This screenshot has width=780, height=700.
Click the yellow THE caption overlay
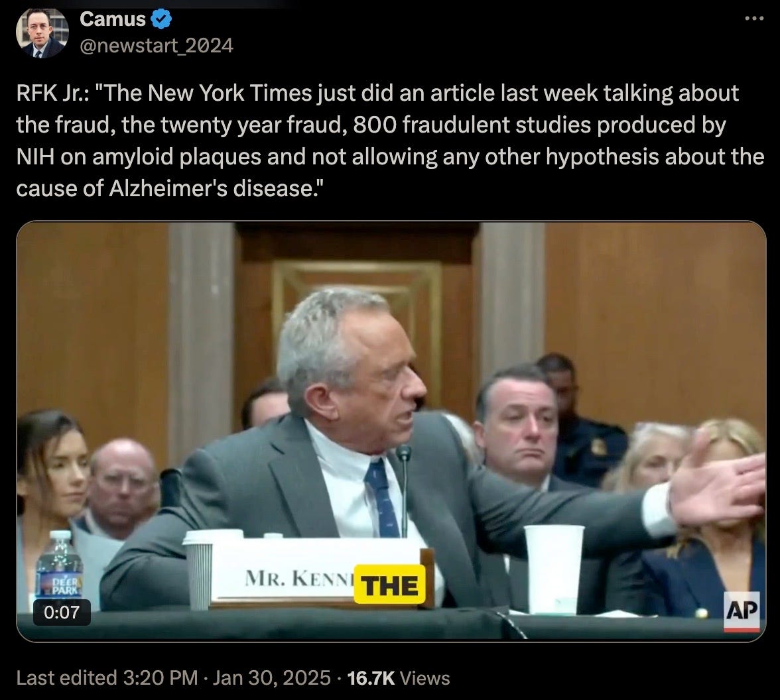tap(389, 585)
